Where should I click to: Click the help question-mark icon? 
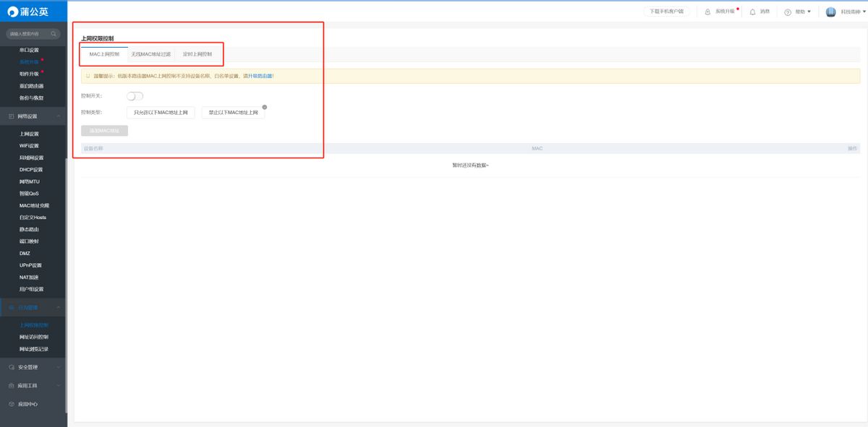(788, 12)
